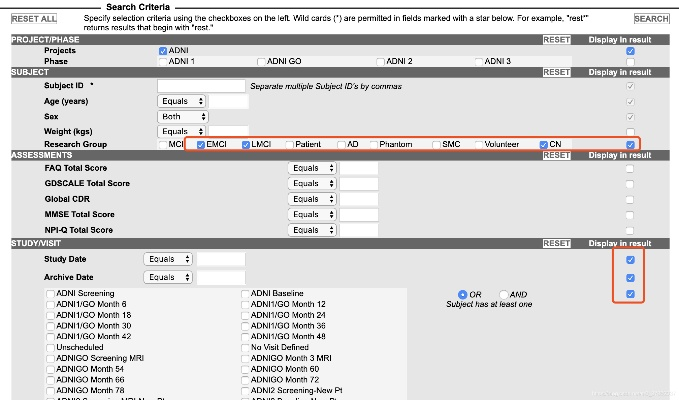
Task: Click the SEARCH button
Action: pos(651,19)
